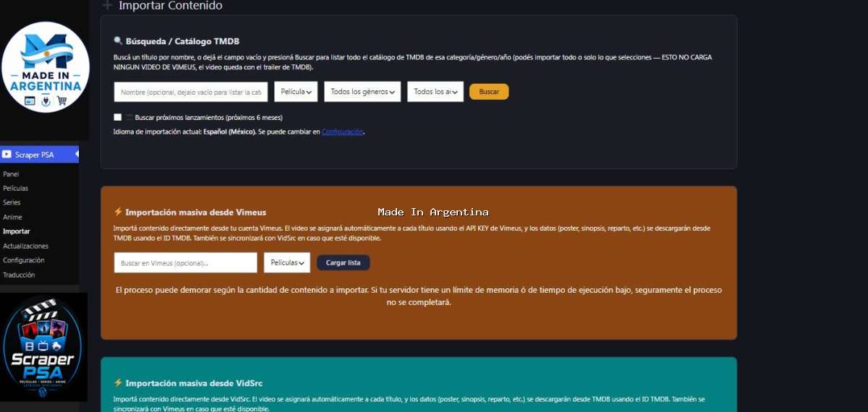Click the Scraper PSA logo image
This screenshot has height=412, width=868.
43,347
